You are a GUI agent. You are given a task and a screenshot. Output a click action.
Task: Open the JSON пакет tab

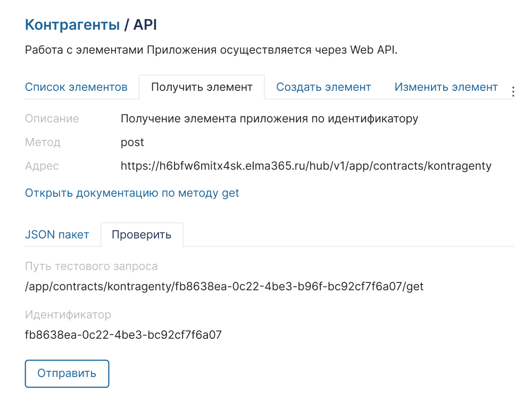[x=57, y=235]
